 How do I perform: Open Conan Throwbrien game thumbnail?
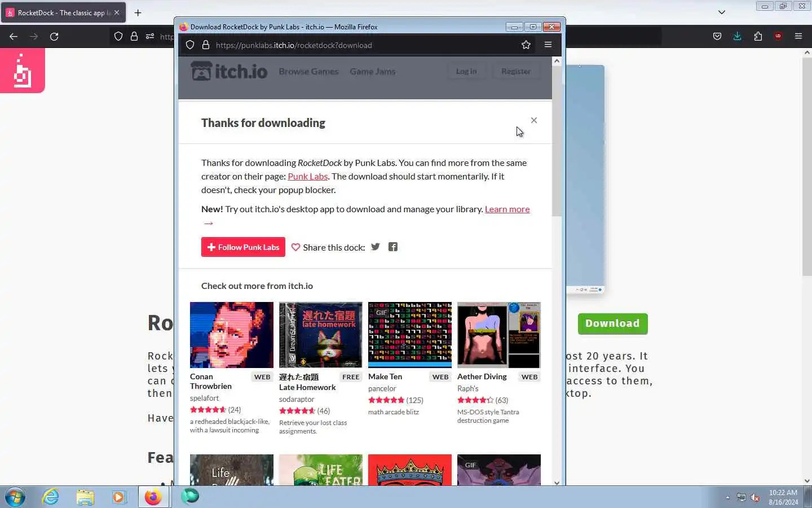pyautogui.click(x=232, y=335)
